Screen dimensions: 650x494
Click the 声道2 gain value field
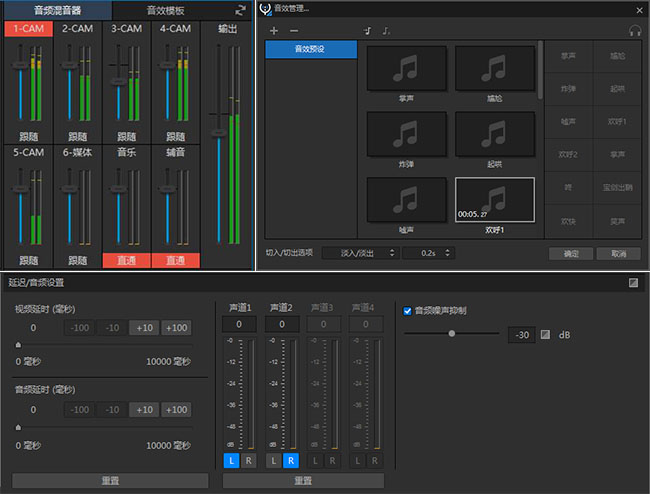coord(282,324)
